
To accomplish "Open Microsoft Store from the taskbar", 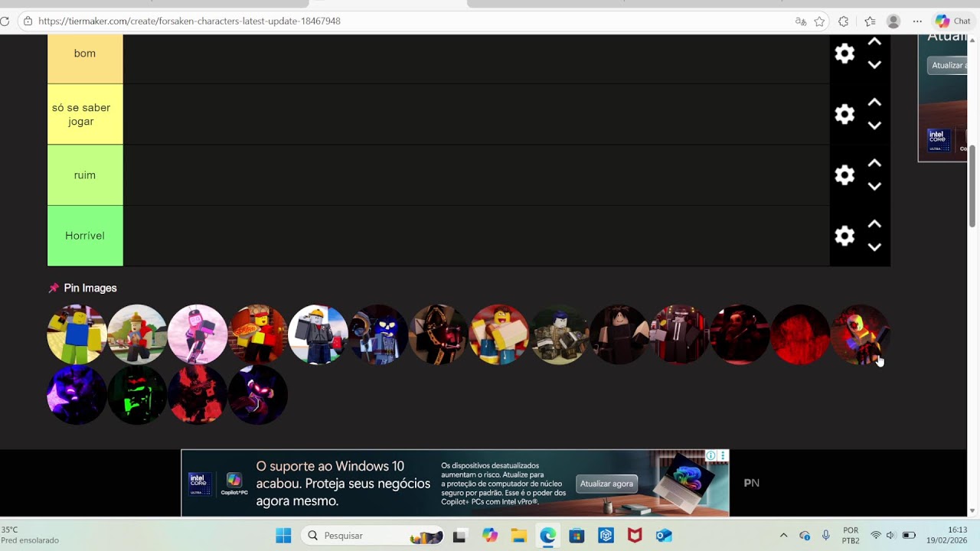I will coord(577,536).
